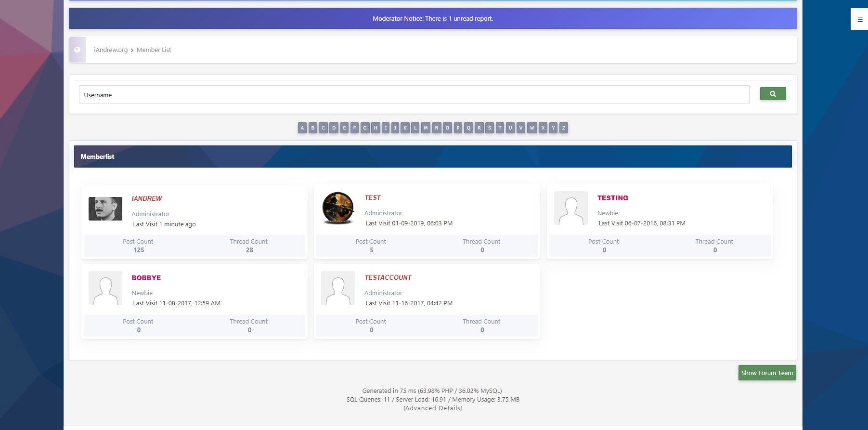Open the moderator notice unread report
The image size is (868, 430).
click(433, 19)
